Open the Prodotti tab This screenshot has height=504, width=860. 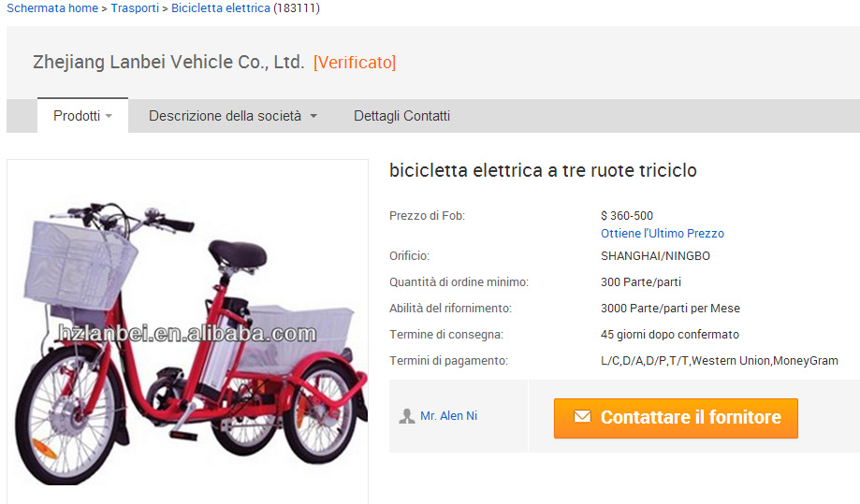83,116
